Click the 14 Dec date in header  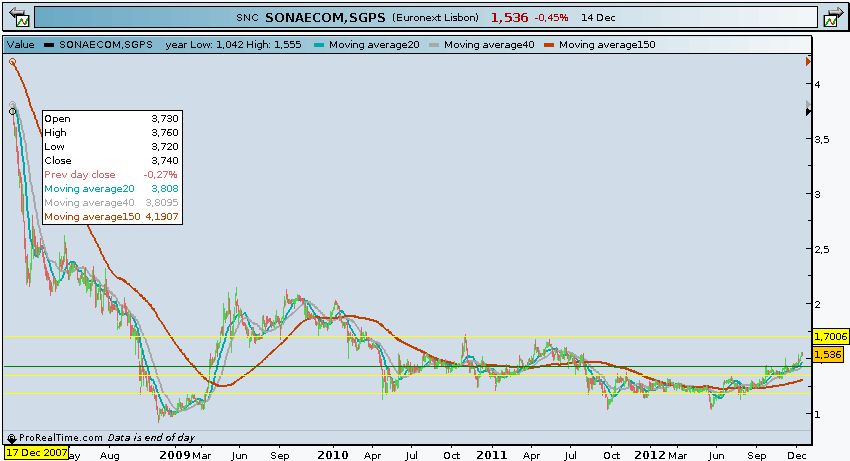[598, 17]
